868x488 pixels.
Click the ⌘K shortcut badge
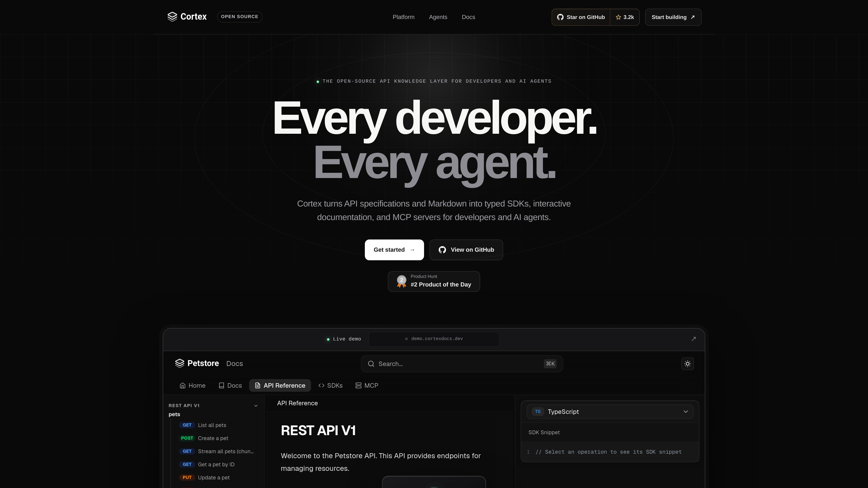(x=550, y=364)
